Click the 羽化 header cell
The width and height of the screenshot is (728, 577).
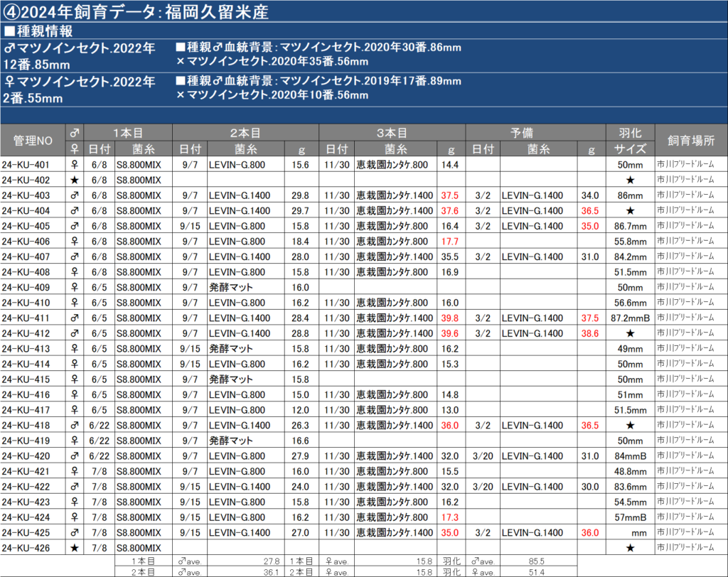pyautogui.click(x=630, y=133)
